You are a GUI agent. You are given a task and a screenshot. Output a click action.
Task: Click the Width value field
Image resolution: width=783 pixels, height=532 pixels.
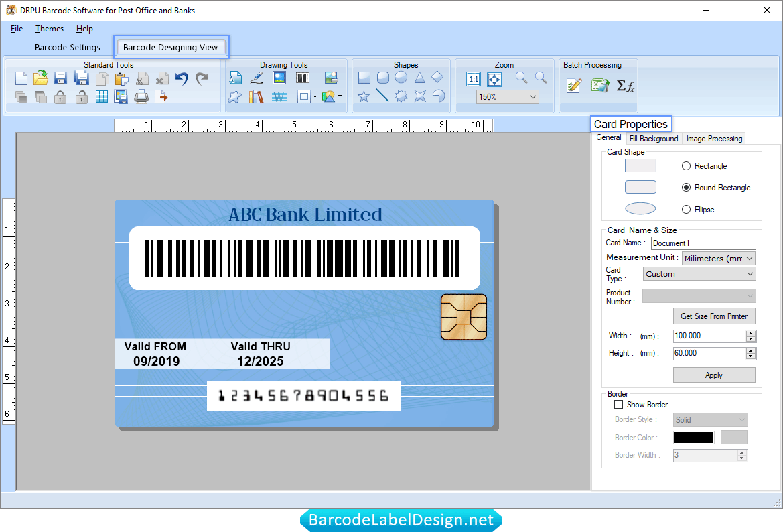[x=709, y=336]
